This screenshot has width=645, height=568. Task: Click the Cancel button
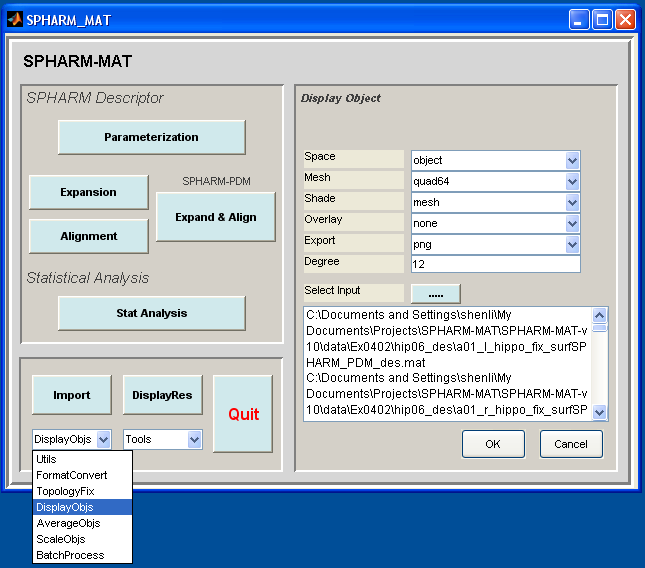(571, 444)
